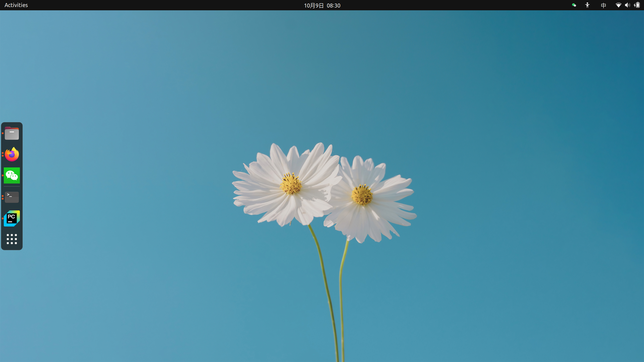Click the WeChat tray icon in top bar
The height and width of the screenshot is (362, 644).
coord(574,5)
